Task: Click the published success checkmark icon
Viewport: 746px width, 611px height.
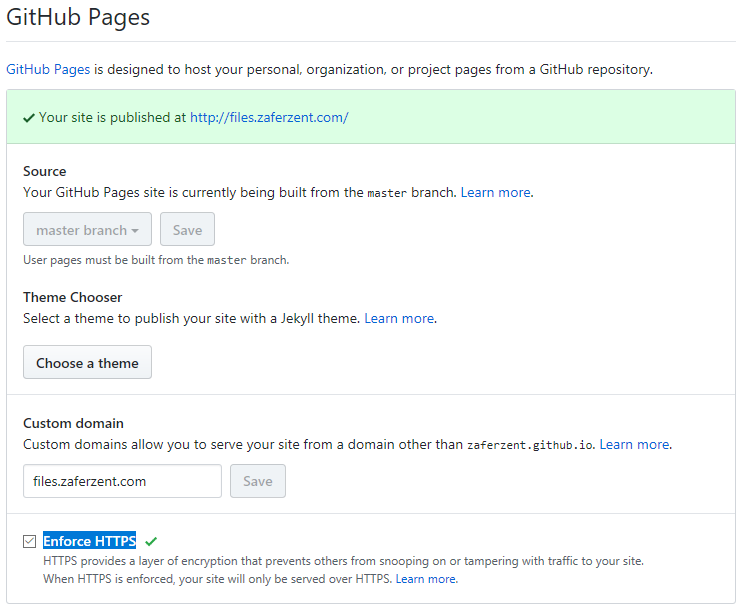Action: click(29, 118)
